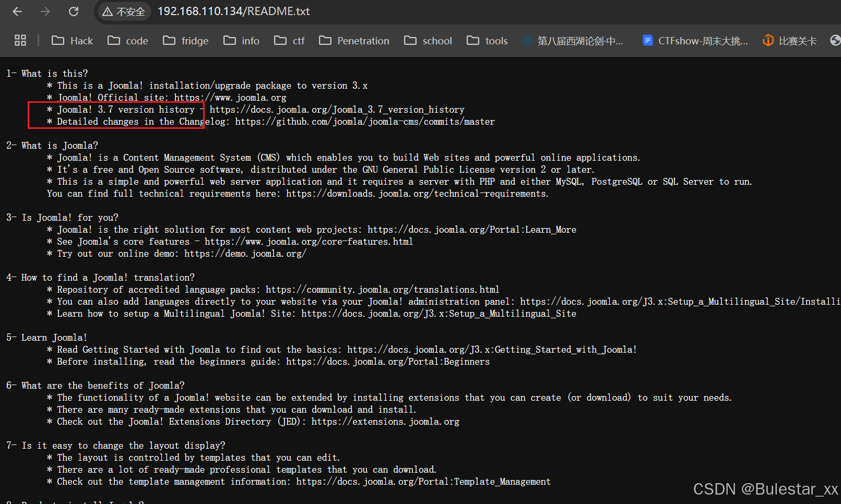841x504 pixels.
Task: Click the globe bookmark icon at bar end
Action: point(835,40)
